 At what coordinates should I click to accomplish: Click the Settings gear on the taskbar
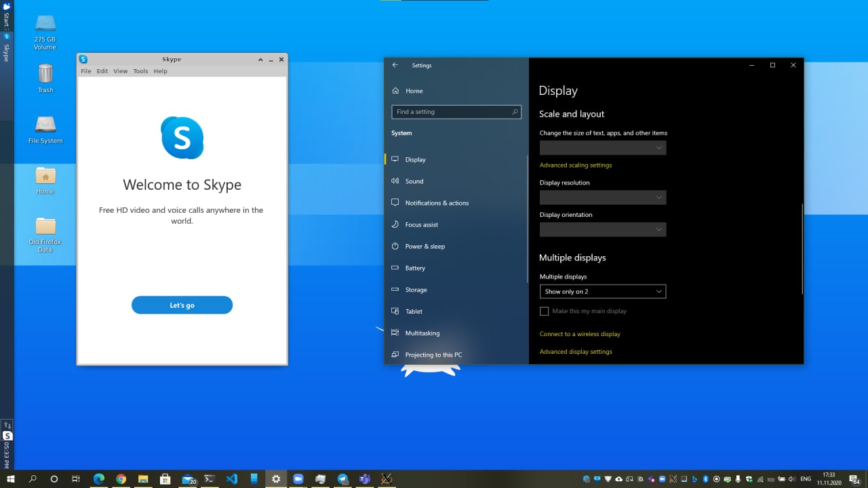(276, 479)
